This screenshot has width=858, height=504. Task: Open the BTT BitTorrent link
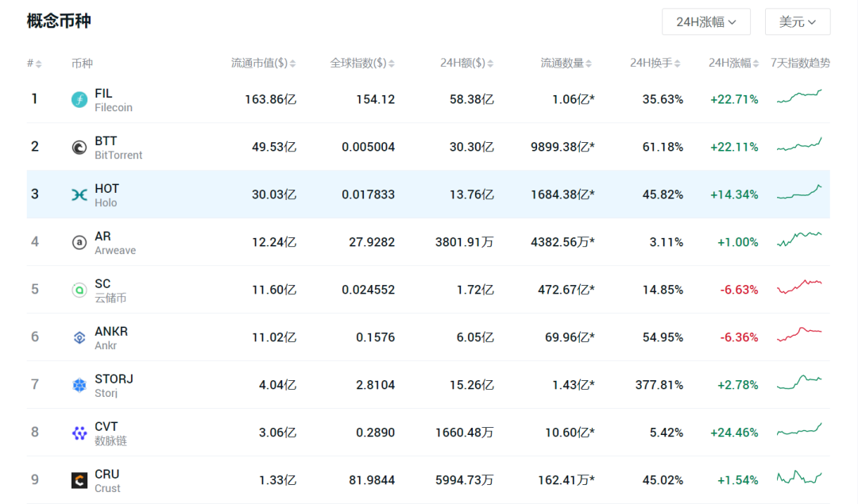(118, 148)
